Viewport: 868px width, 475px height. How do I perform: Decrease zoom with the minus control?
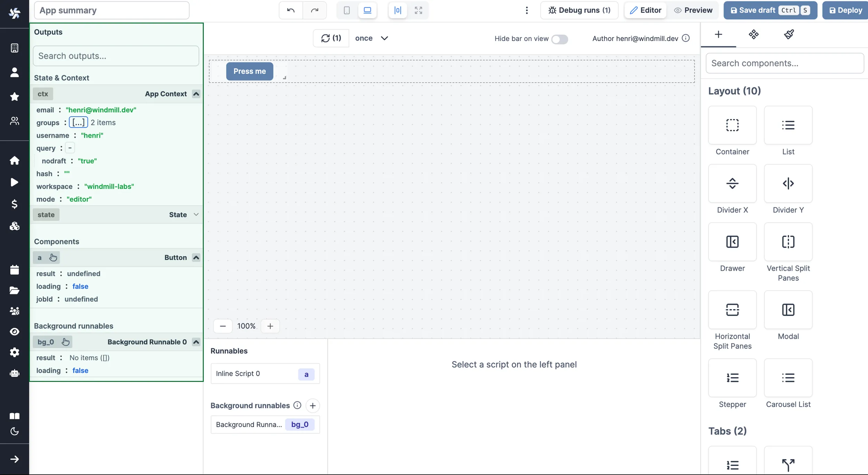(x=223, y=326)
